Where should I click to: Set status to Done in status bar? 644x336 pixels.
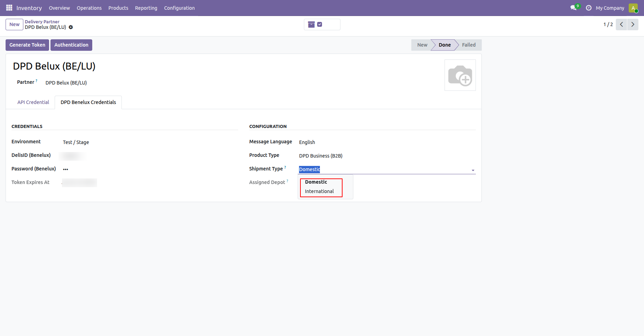(x=445, y=45)
